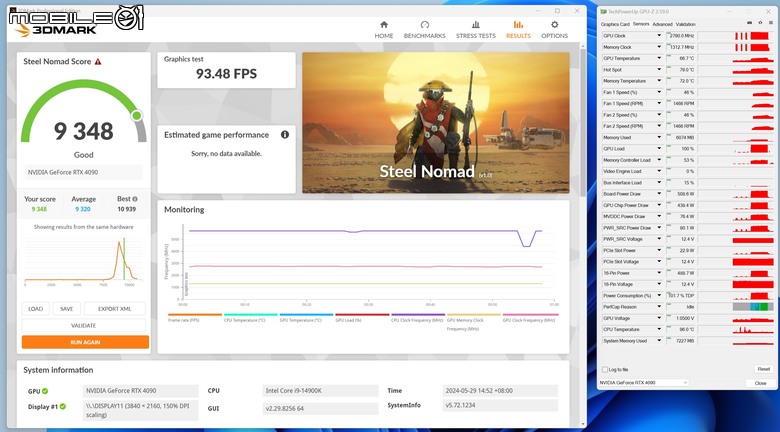This screenshot has height=432, width=780.
Task: Click the Frame rate (FPS) legend color bar
Action: (x=195, y=315)
